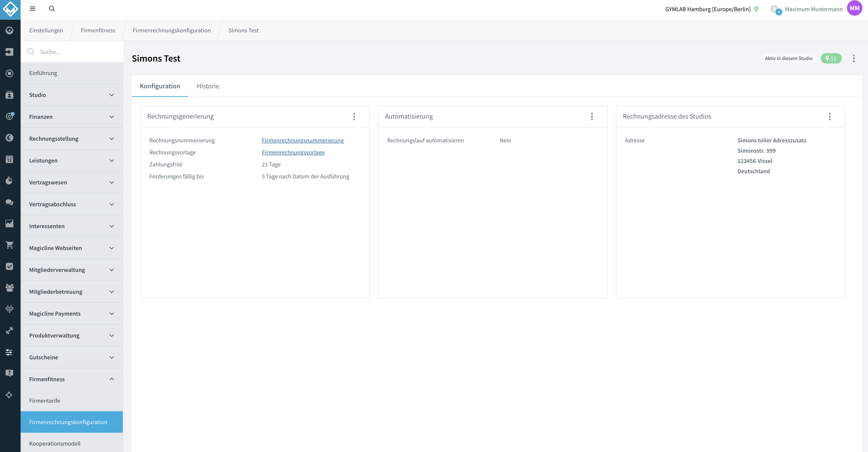868x452 pixels.
Task: Collapse the Firmenfitness section
Action: (72, 379)
